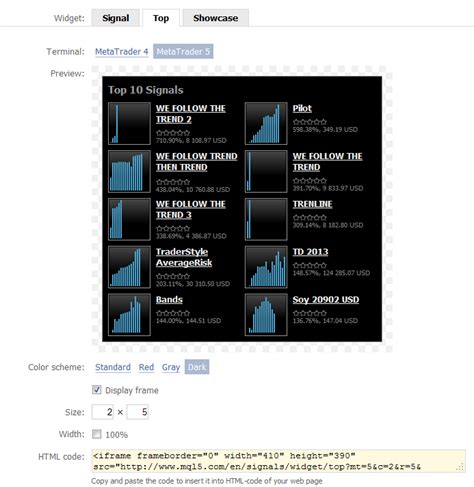The image size is (474, 487).
Task: Click the TRENLINE chart thumbnail
Action: point(266,219)
